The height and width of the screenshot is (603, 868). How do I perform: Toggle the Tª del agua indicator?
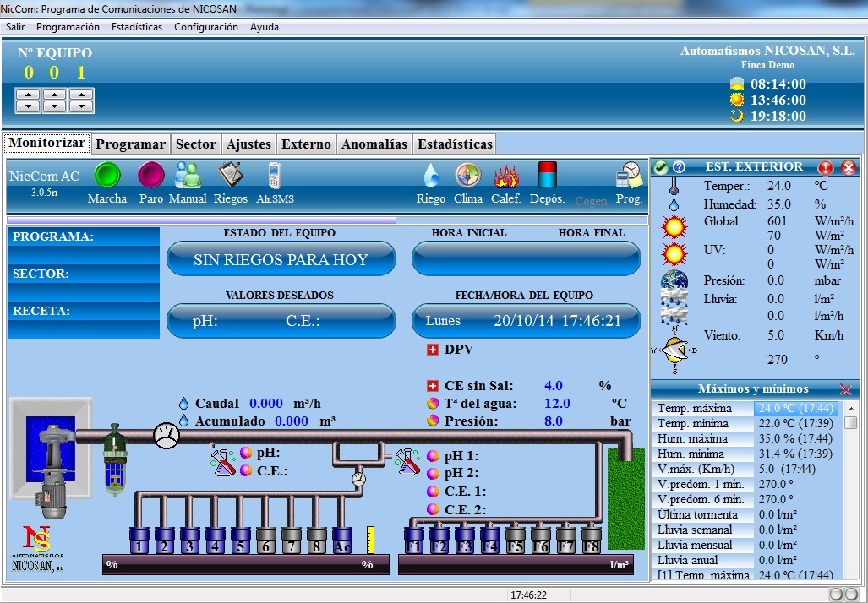click(x=433, y=404)
